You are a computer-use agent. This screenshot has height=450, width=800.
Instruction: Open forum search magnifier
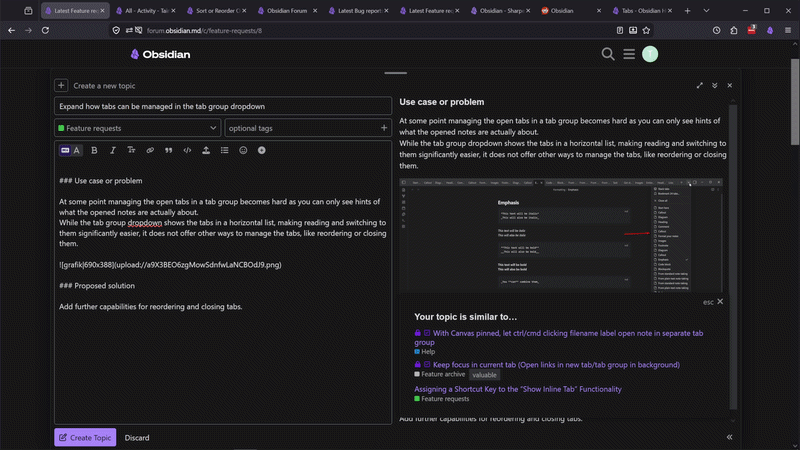coord(608,54)
